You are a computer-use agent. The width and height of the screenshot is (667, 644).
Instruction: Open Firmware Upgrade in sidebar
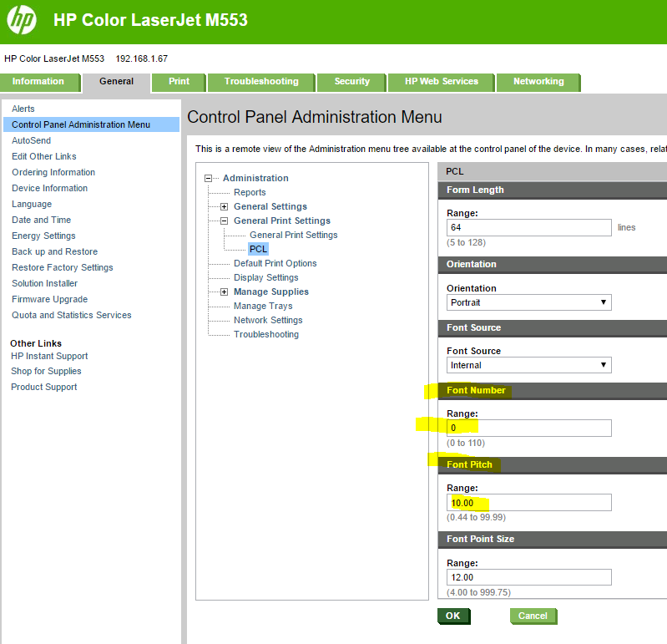click(49, 299)
